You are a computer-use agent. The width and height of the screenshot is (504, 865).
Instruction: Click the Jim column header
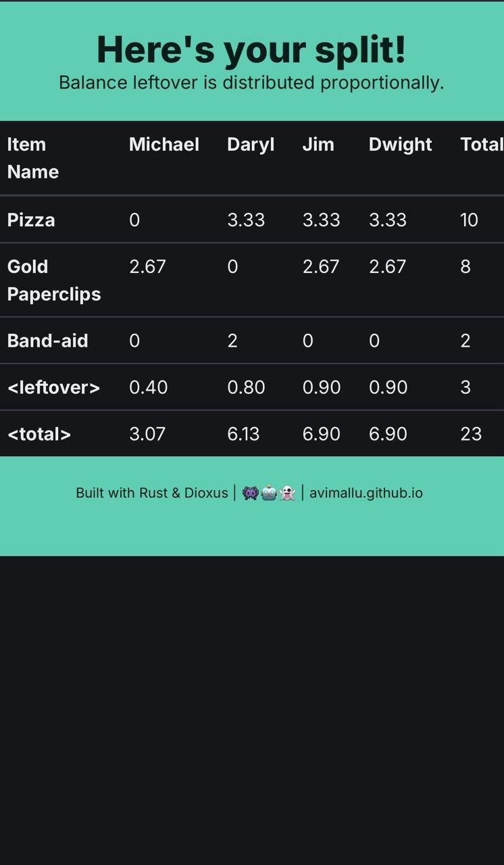pos(318,145)
